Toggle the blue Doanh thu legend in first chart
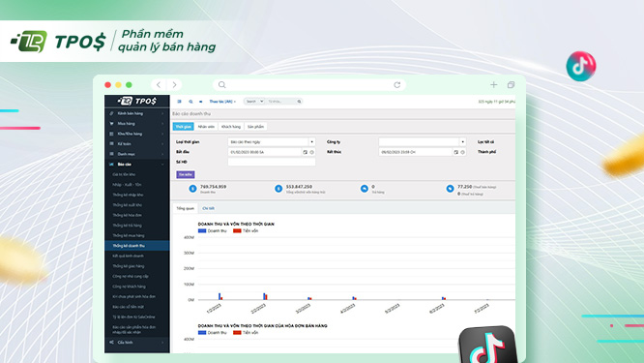Viewport: 644px width, 363px height. click(x=213, y=231)
